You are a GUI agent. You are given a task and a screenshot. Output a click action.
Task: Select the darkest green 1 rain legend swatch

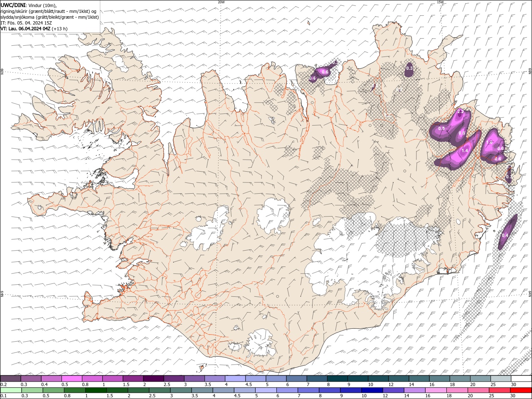96,390
